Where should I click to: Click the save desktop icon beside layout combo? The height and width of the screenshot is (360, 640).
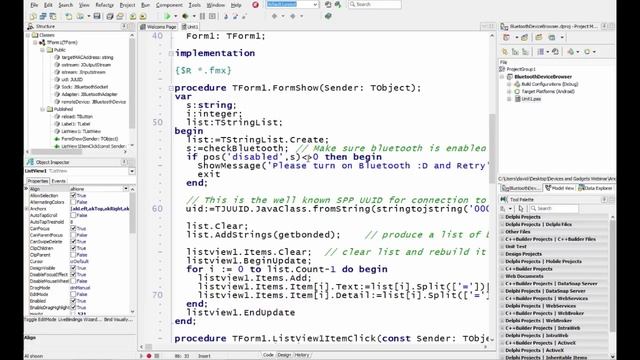pos(328,4)
